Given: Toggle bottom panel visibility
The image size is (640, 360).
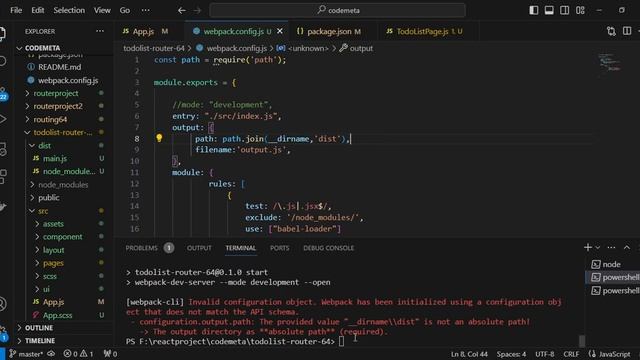Looking at the screenshot, I should pyautogui.click(x=549, y=10).
